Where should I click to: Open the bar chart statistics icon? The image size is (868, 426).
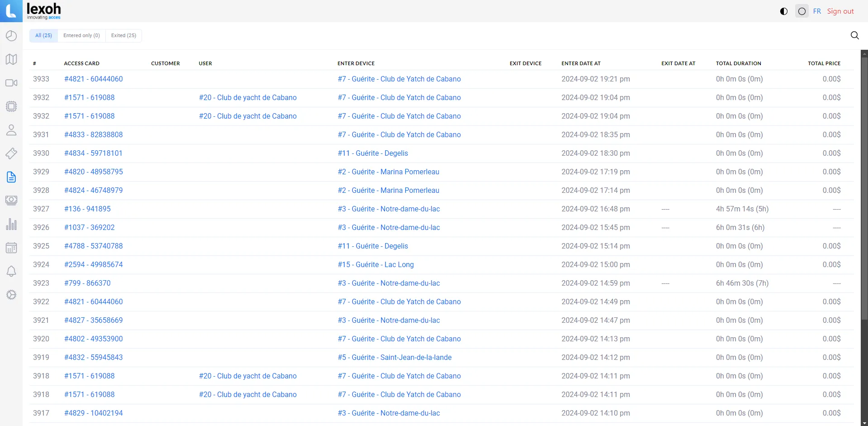(11, 224)
